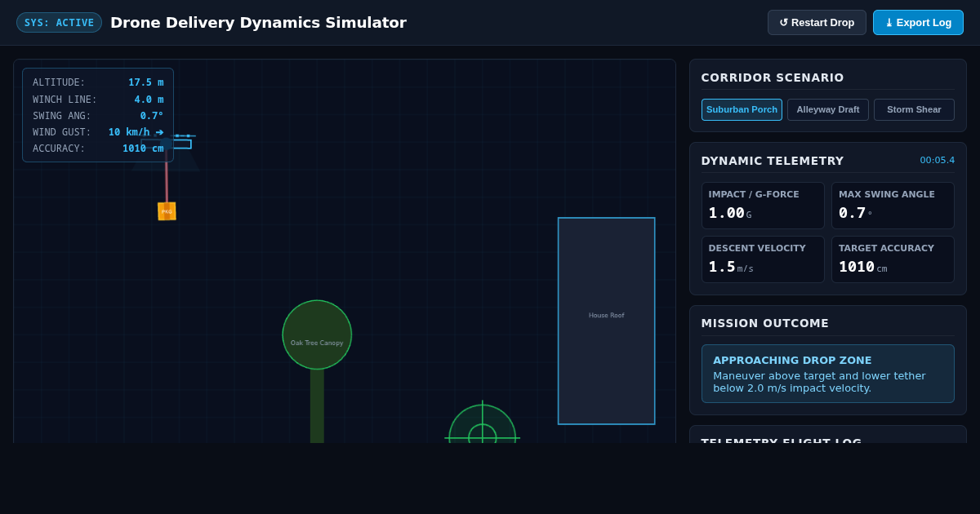Click the 00:05.4 elapsed timer
The image size is (980, 514).
[x=937, y=160]
